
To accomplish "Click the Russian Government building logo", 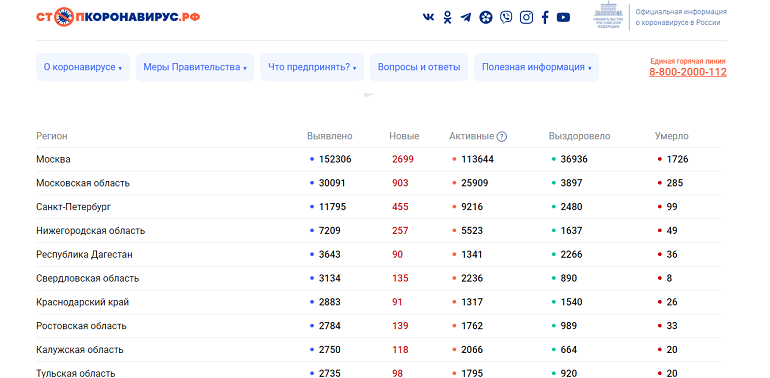I will point(608,16).
